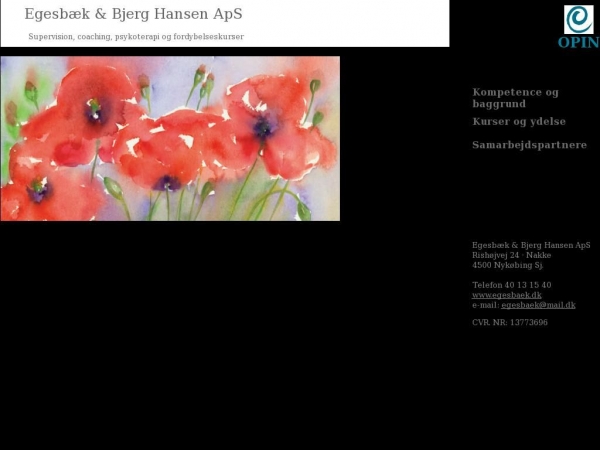The height and width of the screenshot is (450, 600).
Task: Click the CVR. NR: 13773696 text
Action: tap(510, 322)
